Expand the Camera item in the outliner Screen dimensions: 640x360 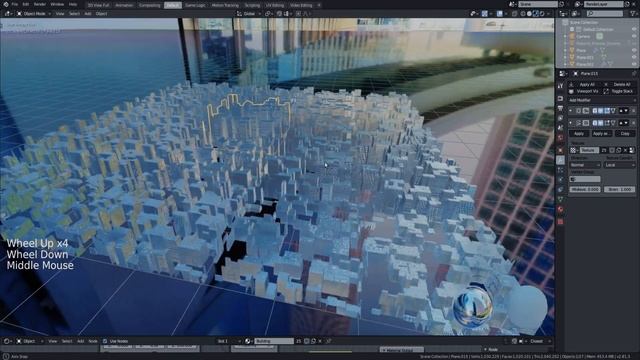pyautogui.click(x=565, y=36)
